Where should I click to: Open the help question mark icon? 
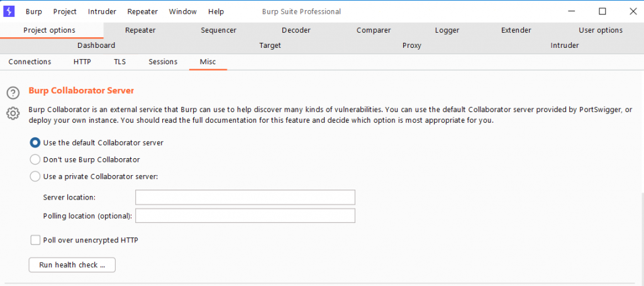(13, 93)
